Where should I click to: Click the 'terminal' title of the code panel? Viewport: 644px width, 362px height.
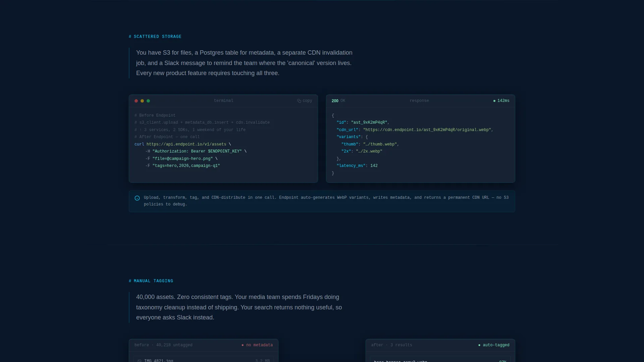tap(224, 101)
